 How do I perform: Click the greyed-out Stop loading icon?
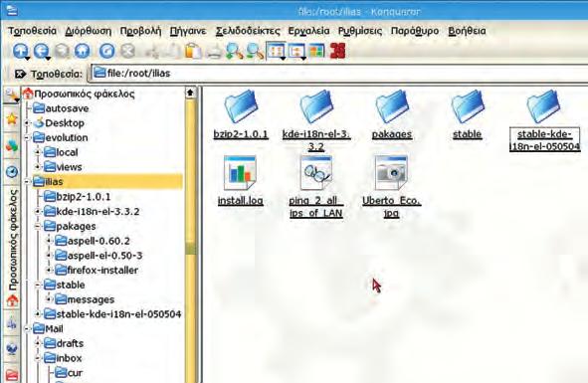coord(128,51)
